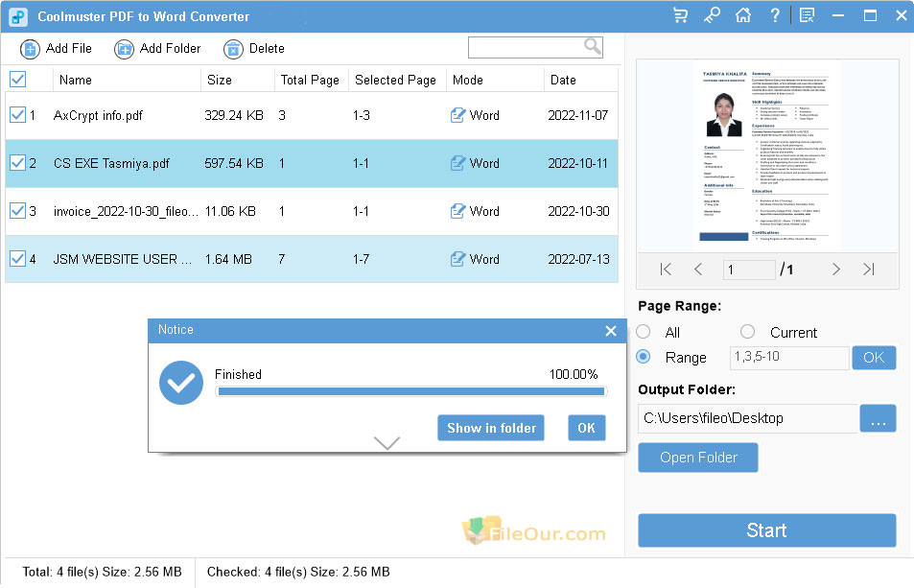Jump to the last preview page
Screen dimensions: 914x588
pyautogui.click(x=868, y=270)
